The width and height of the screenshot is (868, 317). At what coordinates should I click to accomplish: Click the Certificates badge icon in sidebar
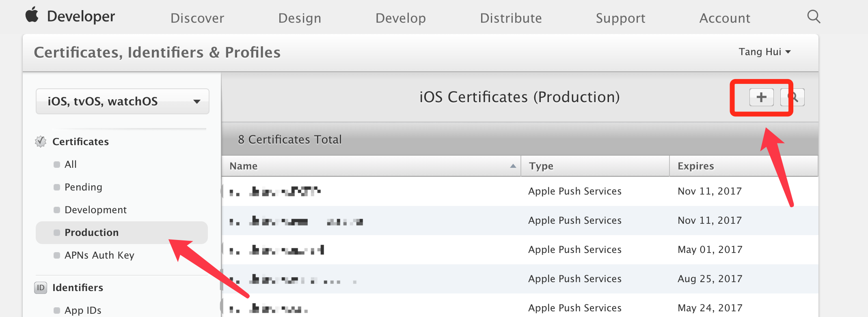click(x=41, y=141)
